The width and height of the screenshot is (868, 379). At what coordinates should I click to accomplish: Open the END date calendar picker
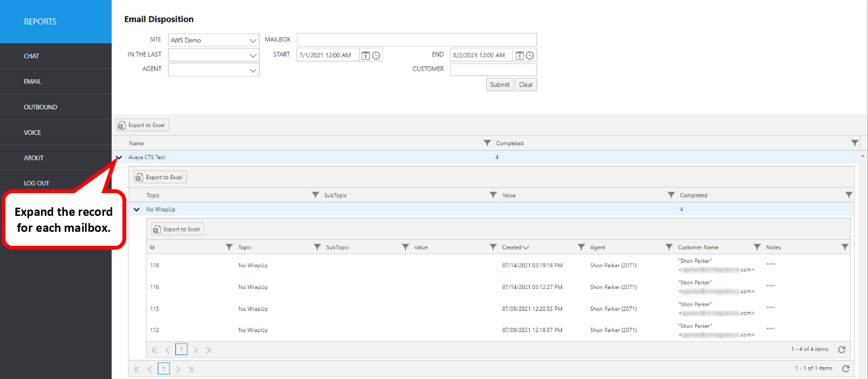pos(520,55)
